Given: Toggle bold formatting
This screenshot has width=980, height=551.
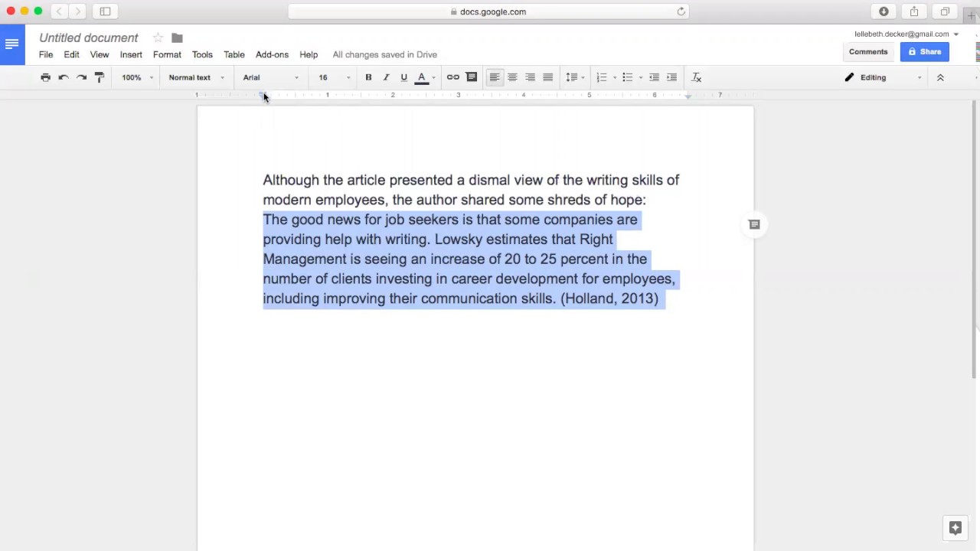Looking at the screenshot, I should (x=368, y=77).
